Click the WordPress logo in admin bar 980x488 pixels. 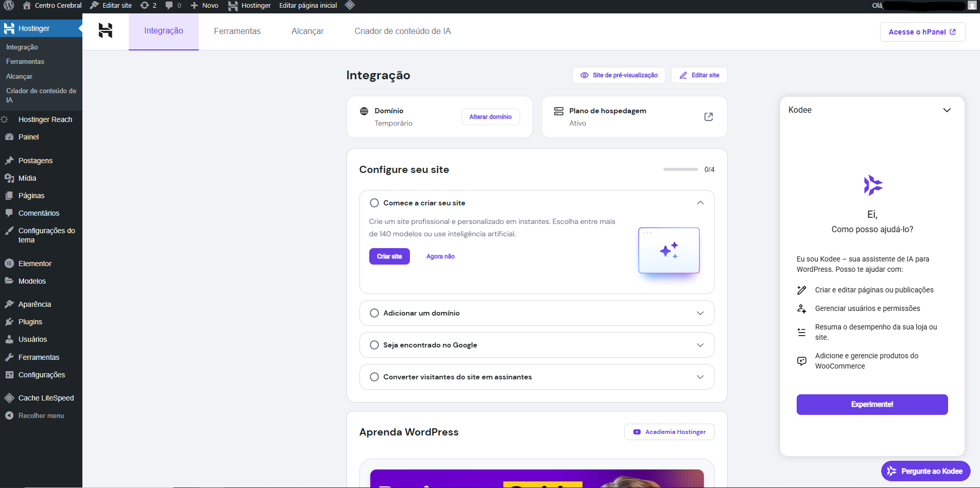point(9,5)
